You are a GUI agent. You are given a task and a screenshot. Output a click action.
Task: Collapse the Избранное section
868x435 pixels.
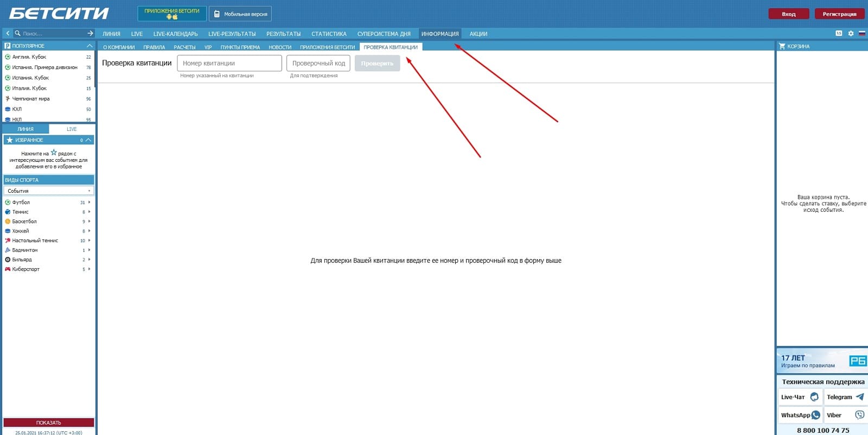88,140
